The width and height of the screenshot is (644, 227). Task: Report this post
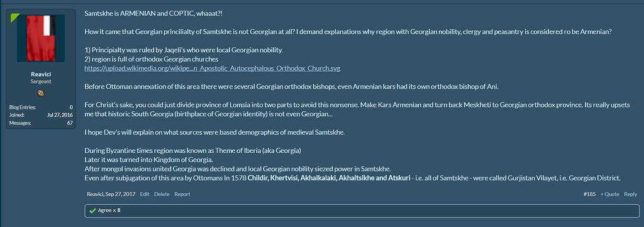coord(182,194)
